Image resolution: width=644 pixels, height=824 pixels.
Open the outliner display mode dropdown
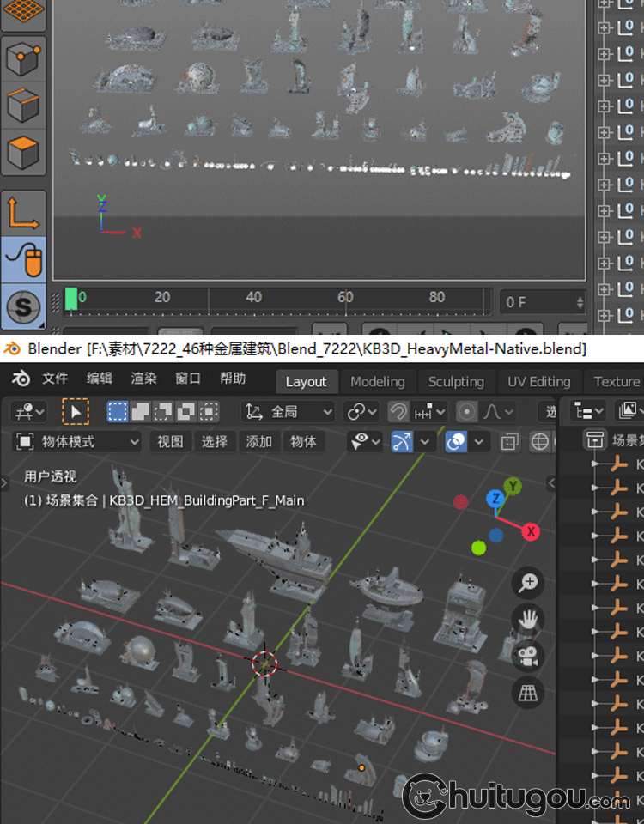629,411
